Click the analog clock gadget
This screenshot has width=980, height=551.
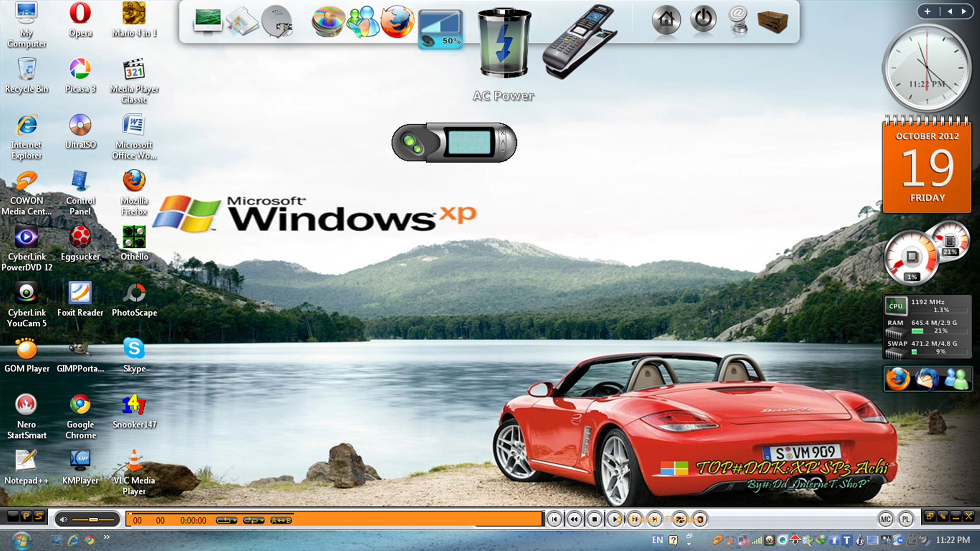(927, 68)
